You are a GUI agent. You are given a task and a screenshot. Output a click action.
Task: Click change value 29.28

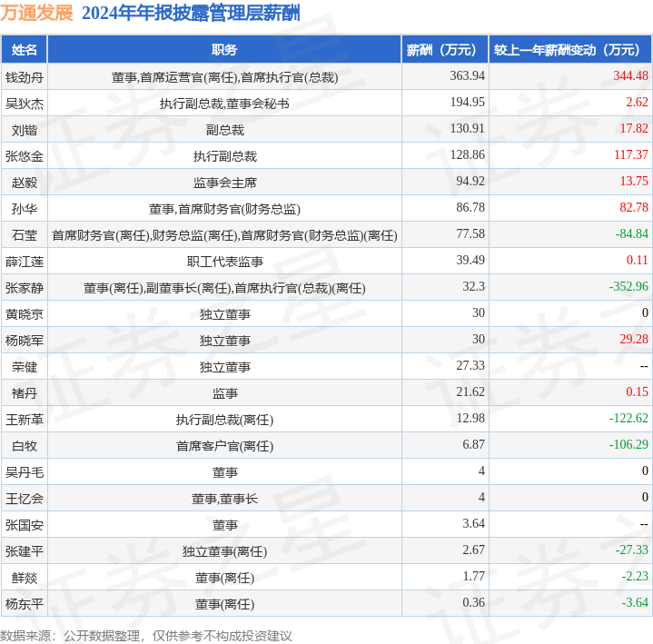click(634, 339)
